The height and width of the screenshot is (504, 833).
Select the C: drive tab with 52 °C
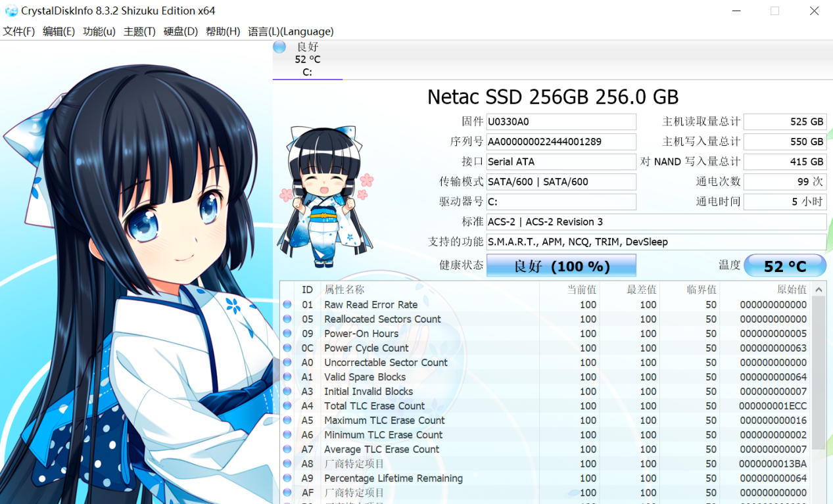[x=308, y=60]
